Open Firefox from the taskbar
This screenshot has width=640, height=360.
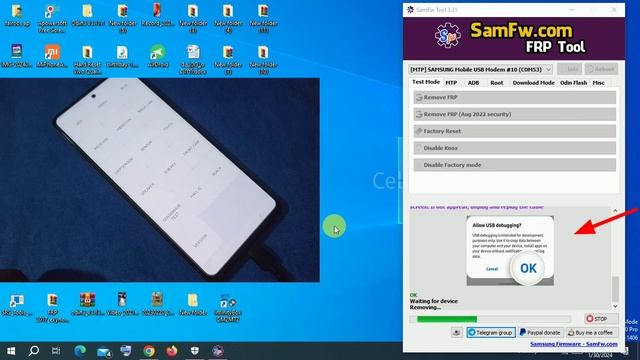(172, 351)
